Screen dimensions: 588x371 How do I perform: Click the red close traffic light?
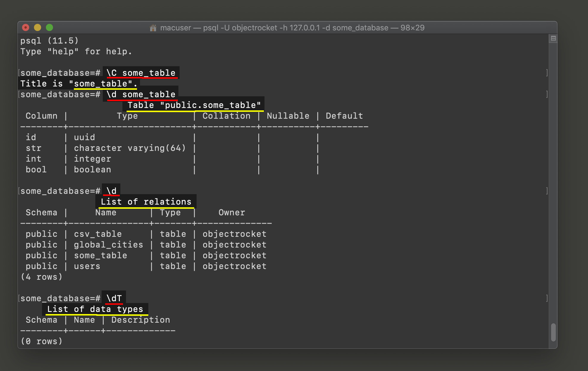(x=26, y=27)
